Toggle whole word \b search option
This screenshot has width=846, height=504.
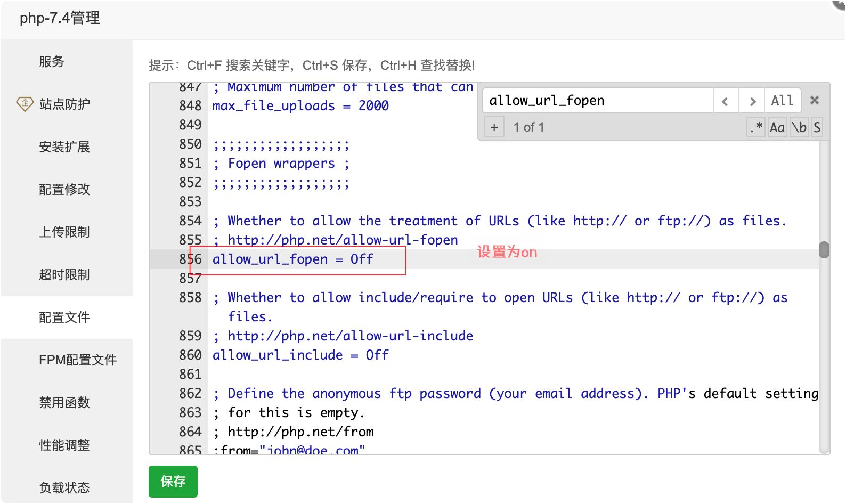799,127
